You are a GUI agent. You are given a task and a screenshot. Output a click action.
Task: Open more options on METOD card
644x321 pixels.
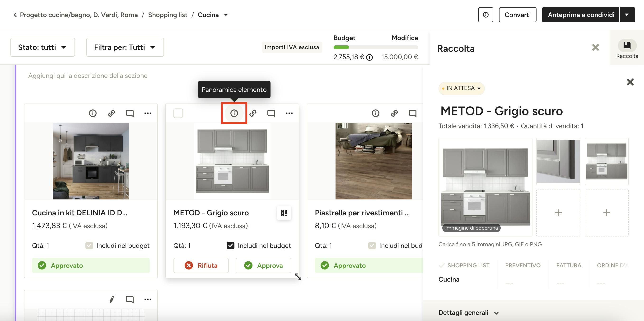tap(289, 113)
